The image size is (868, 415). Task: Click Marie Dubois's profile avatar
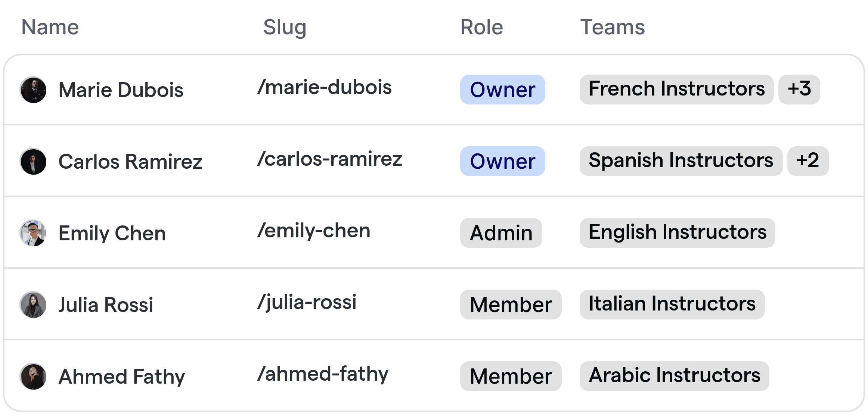point(33,90)
